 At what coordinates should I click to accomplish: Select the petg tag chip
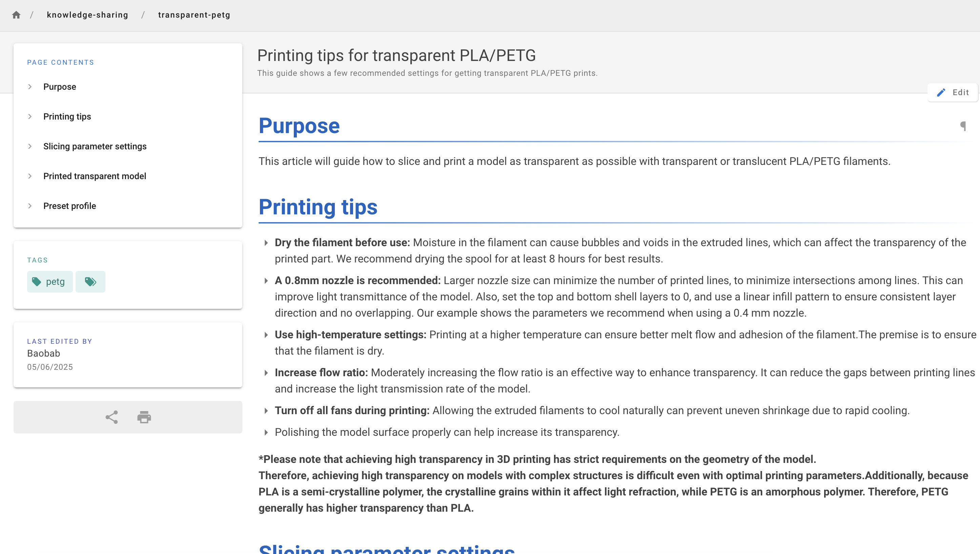(x=49, y=281)
